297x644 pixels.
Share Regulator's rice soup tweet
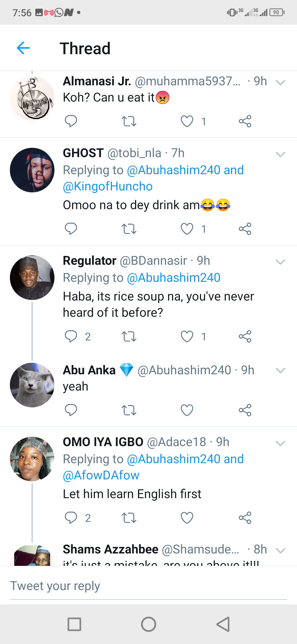click(245, 336)
